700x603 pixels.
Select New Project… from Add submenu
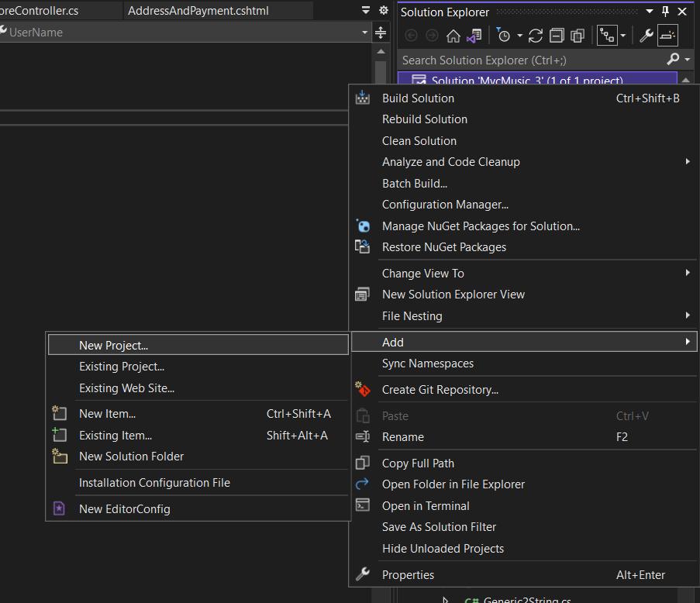(x=113, y=346)
